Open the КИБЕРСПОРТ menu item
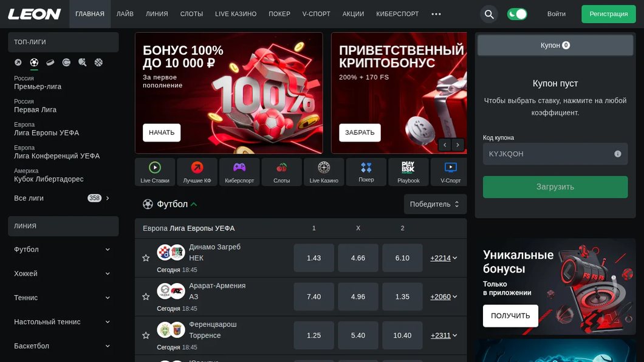Image resolution: width=644 pixels, height=362 pixels. (x=397, y=14)
